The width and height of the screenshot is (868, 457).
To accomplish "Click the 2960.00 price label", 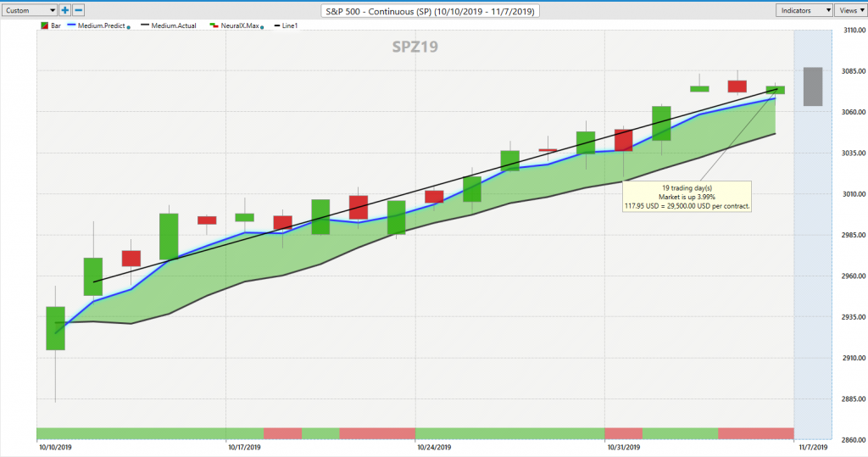I will point(854,276).
